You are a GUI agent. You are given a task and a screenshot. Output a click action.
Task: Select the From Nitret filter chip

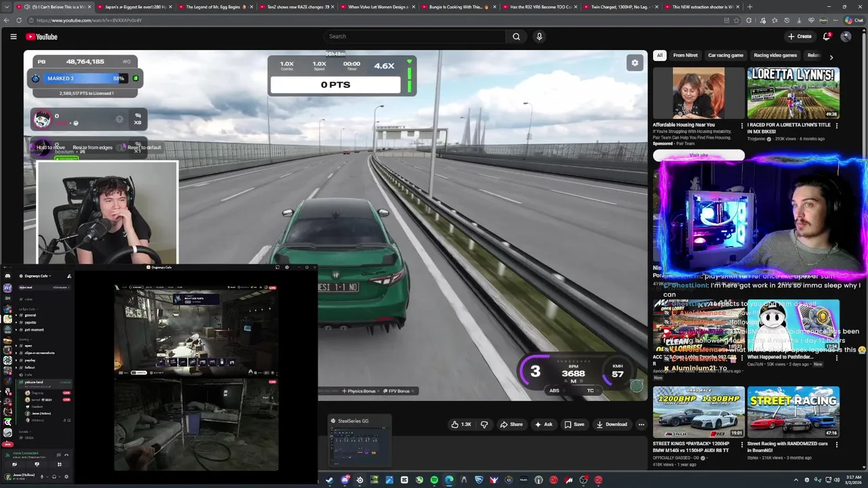pos(685,56)
